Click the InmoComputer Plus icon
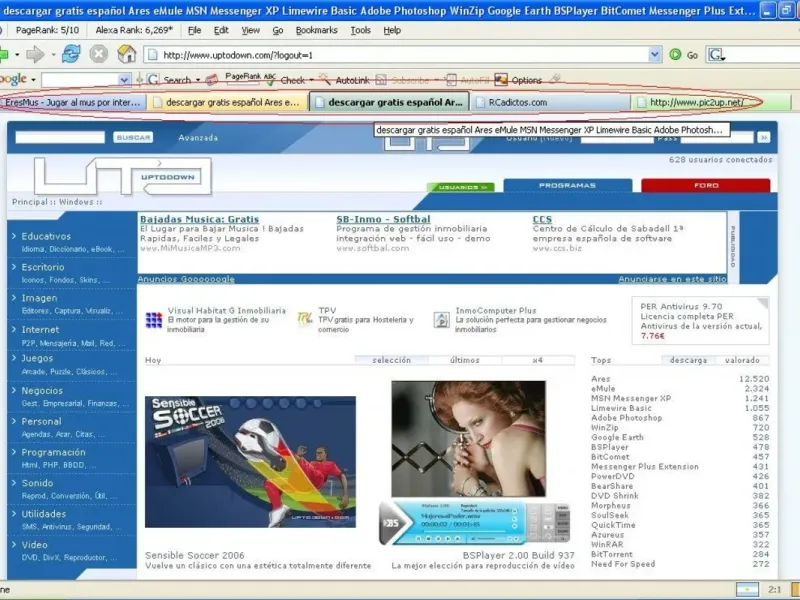Image resolution: width=800 pixels, height=600 pixels. click(x=441, y=320)
